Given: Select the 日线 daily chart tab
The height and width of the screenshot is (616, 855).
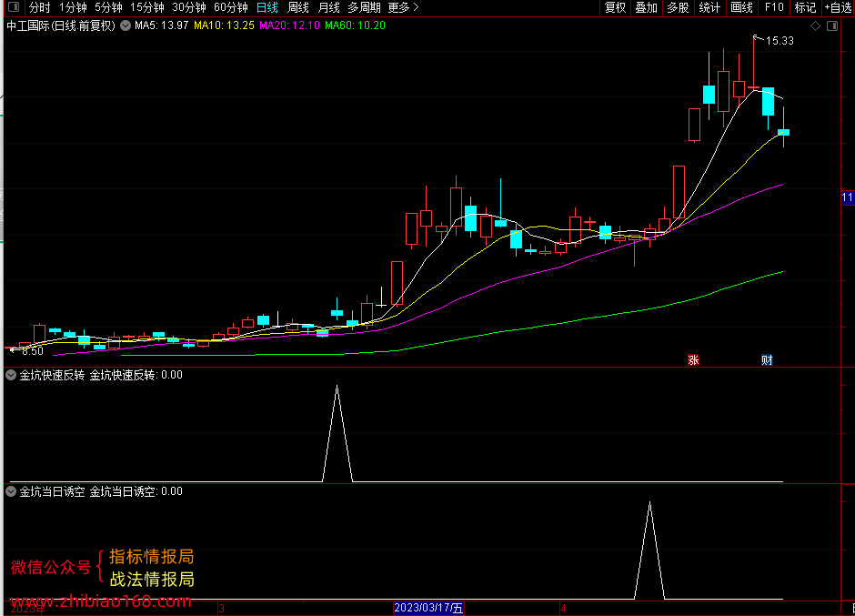Looking at the screenshot, I should coord(267,7).
